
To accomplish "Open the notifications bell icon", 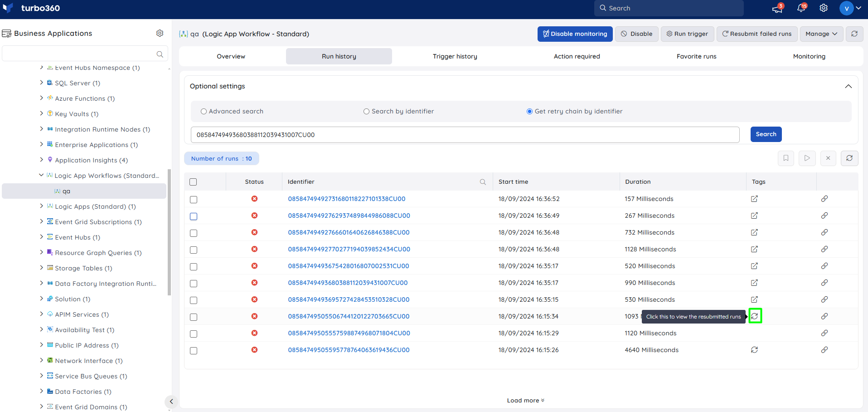I will tap(801, 8).
